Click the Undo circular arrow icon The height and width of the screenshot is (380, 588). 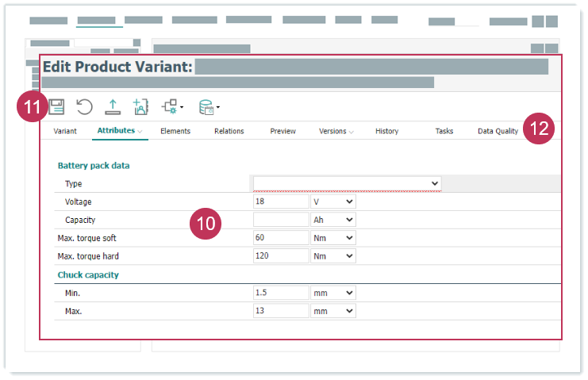click(84, 106)
